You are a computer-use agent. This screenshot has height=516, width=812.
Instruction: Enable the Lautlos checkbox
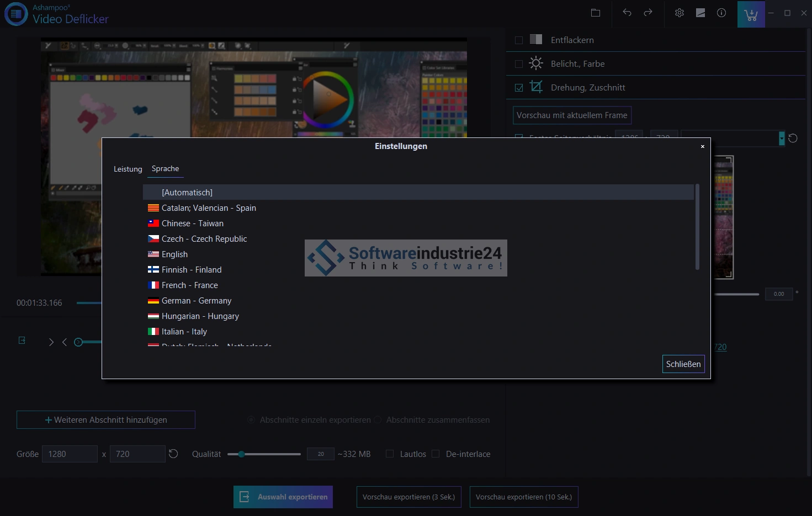click(390, 454)
